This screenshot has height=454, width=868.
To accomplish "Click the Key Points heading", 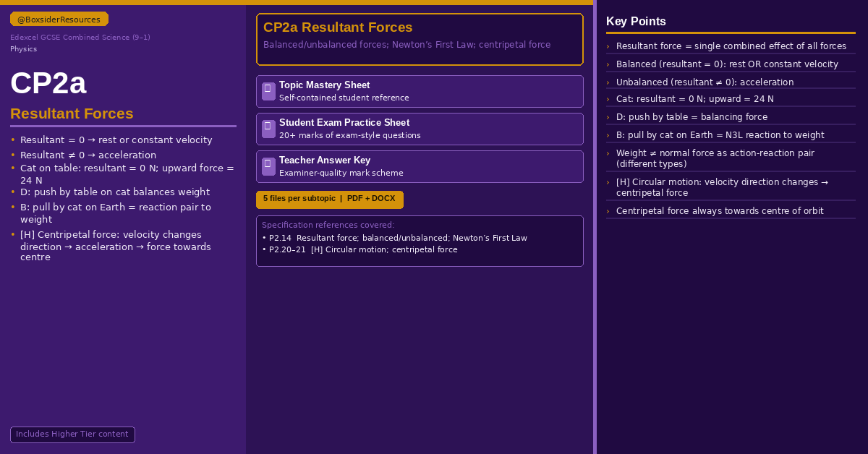I will click(x=636, y=22).
